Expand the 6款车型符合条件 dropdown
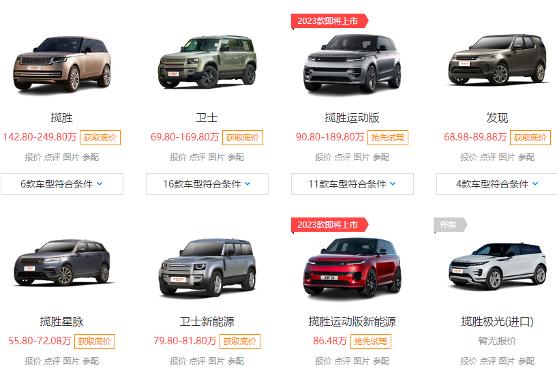 (x=62, y=184)
